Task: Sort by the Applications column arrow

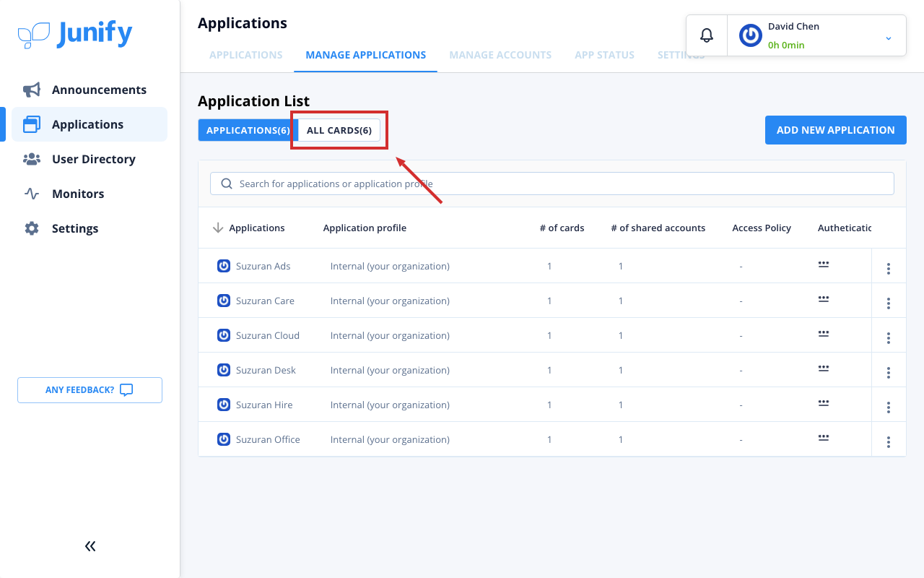Action: coord(218,228)
